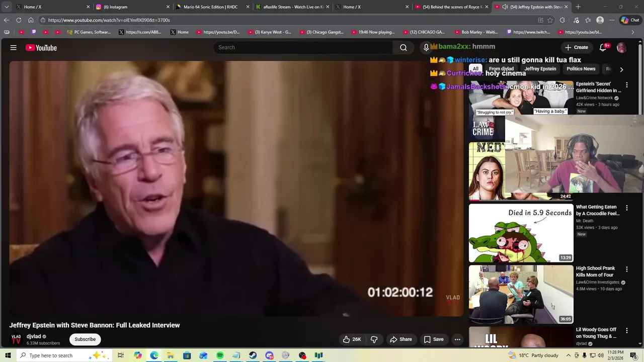Start voice search with the microphone

[x=426, y=47]
